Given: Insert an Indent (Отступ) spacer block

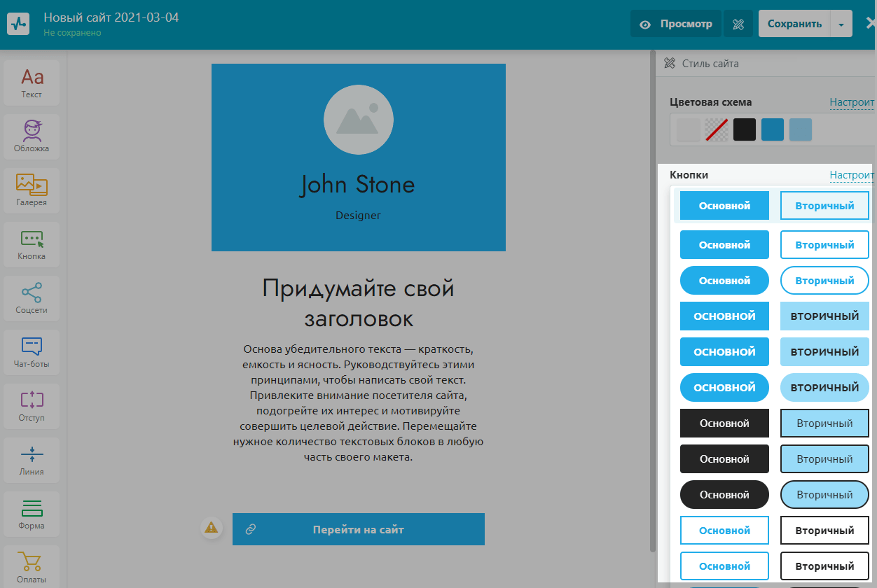Looking at the screenshot, I should click(x=32, y=405).
